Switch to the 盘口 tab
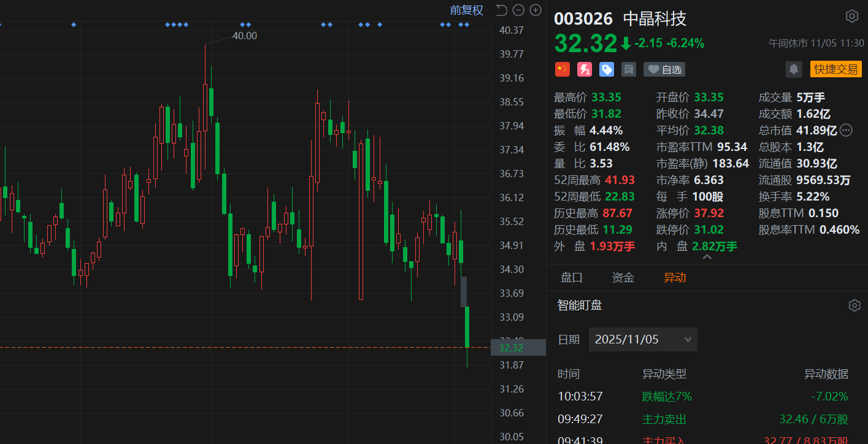 (x=572, y=278)
